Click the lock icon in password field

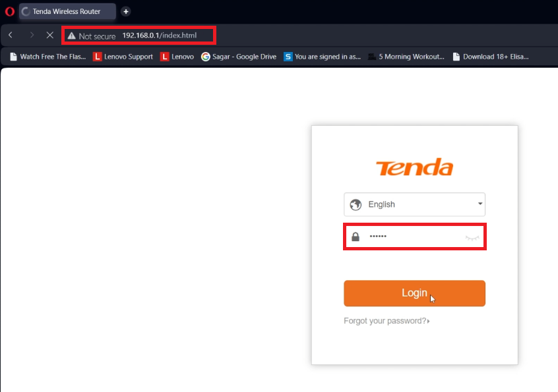tap(356, 237)
